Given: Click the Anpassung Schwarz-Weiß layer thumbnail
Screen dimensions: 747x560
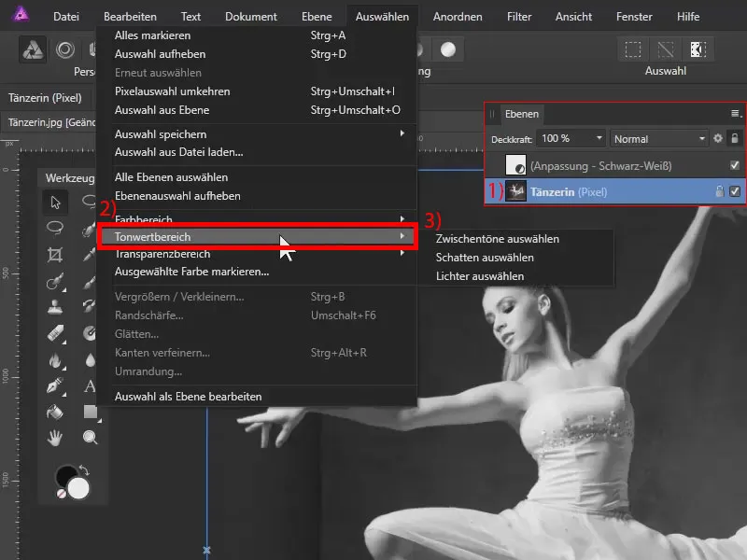Looking at the screenshot, I should tap(515, 165).
